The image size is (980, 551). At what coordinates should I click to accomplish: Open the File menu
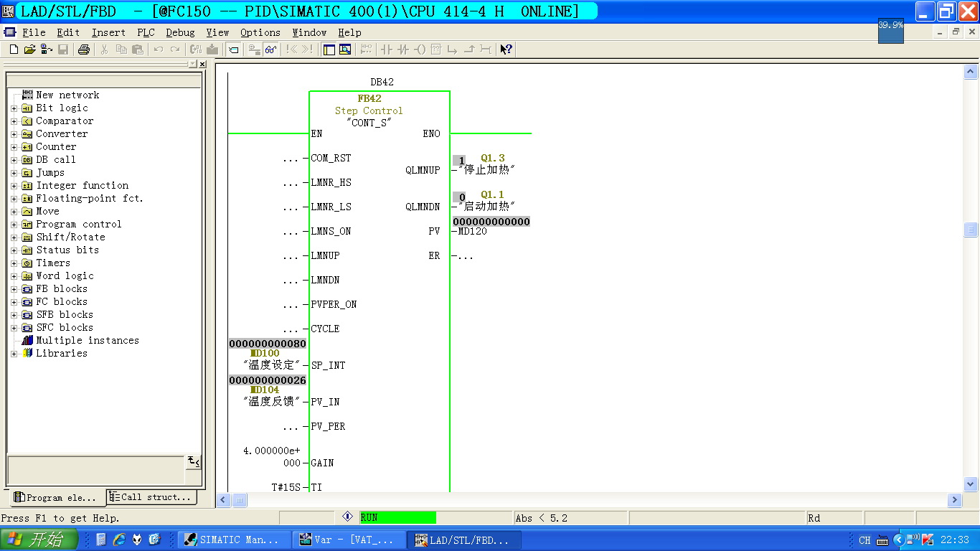tap(34, 32)
